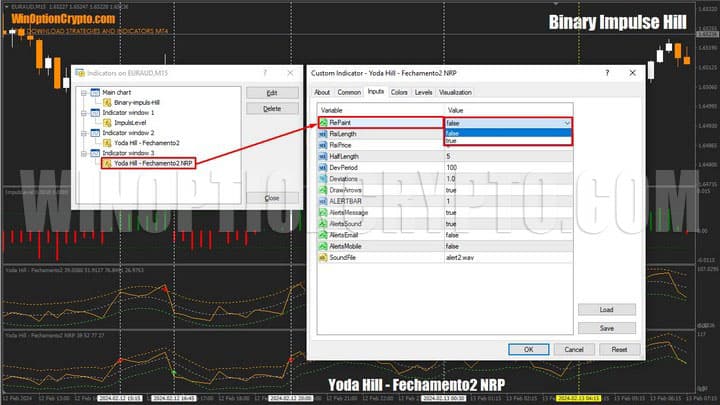Screen dimensions: 720x405
Task: Switch to the Inputs tab
Action: pyautogui.click(x=376, y=91)
